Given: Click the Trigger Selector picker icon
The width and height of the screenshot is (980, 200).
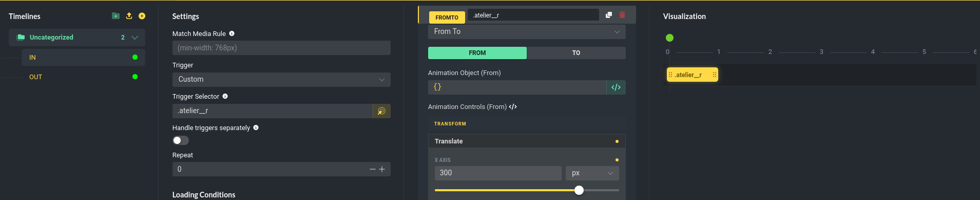Looking at the screenshot, I should (381, 111).
